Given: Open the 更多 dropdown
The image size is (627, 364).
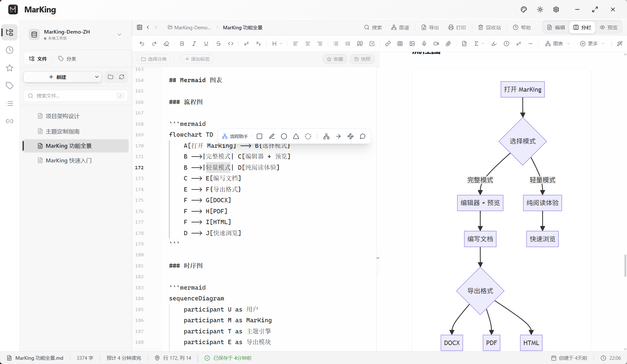Looking at the screenshot, I should click(592, 44).
